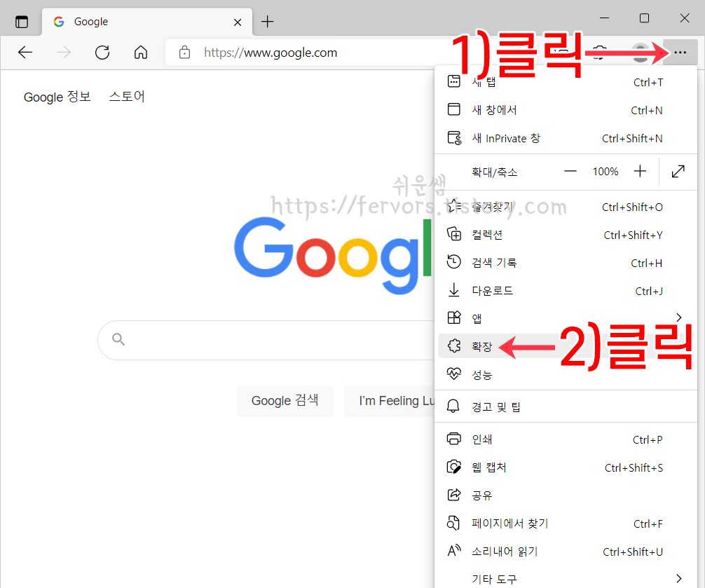This screenshot has height=588, width=705.
Task: Open the tab actions menu icon
Action: tap(22, 22)
